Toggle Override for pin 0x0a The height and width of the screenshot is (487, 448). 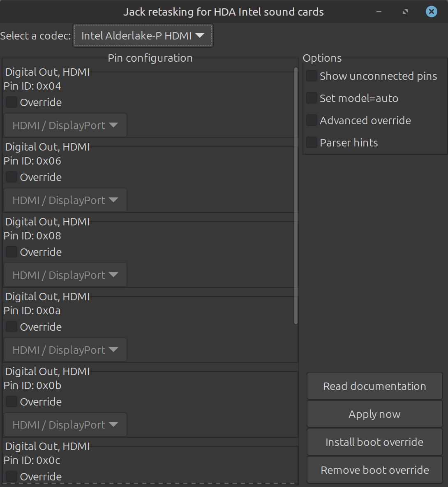click(x=12, y=327)
